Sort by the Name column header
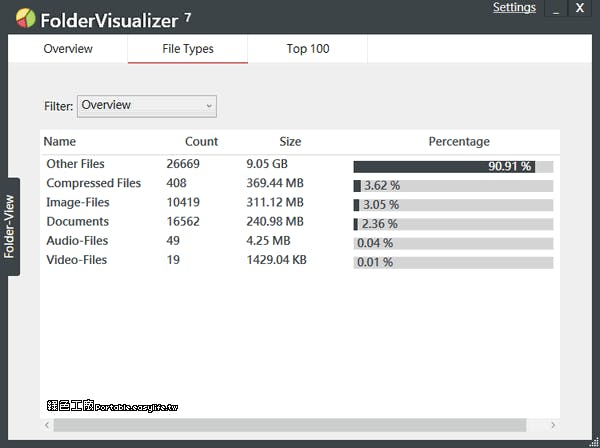This screenshot has width=600, height=448. click(x=59, y=142)
